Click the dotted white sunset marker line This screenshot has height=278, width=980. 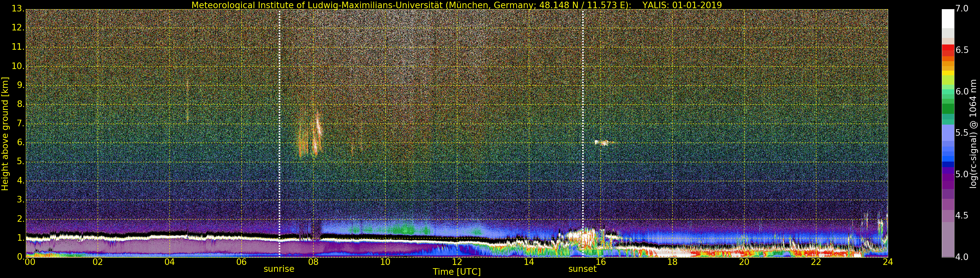(x=582, y=133)
